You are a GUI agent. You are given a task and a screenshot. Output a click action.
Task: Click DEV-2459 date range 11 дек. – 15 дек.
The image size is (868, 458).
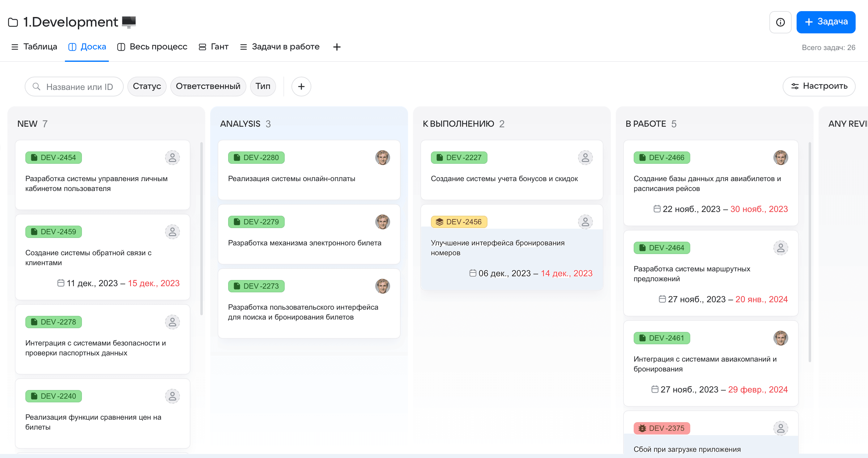coord(118,283)
